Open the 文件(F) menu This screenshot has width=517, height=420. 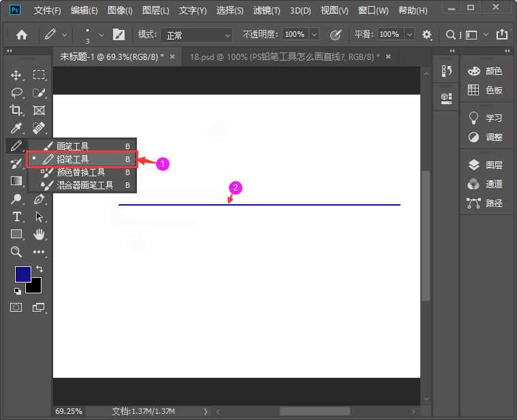coord(48,10)
